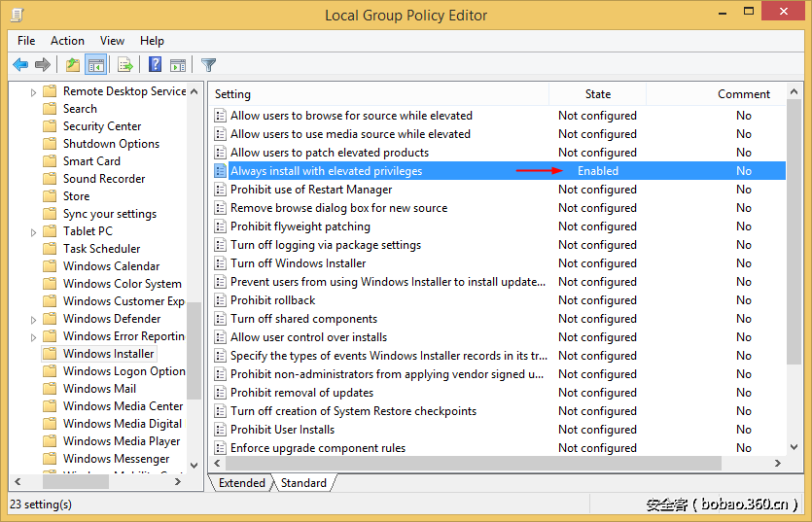Open the View menu
Image resolution: width=812 pixels, height=522 pixels.
112,41
